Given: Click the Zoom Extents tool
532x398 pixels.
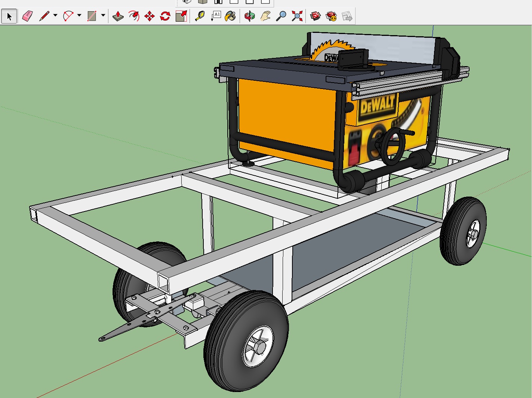Looking at the screenshot, I should pyautogui.click(x=297, y=16).
